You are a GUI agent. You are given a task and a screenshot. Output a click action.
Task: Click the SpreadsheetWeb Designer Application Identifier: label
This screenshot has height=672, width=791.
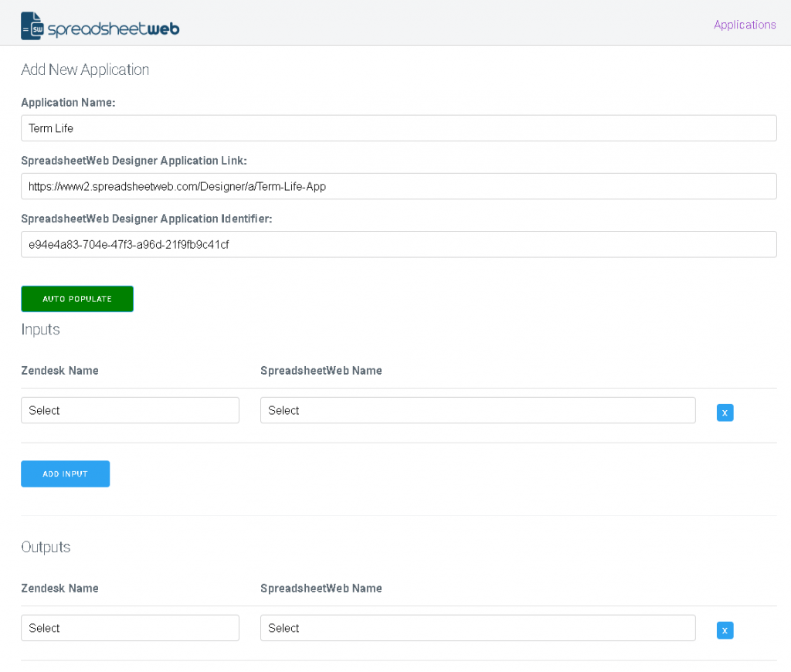pyautogui.click(x=146, y=219)
